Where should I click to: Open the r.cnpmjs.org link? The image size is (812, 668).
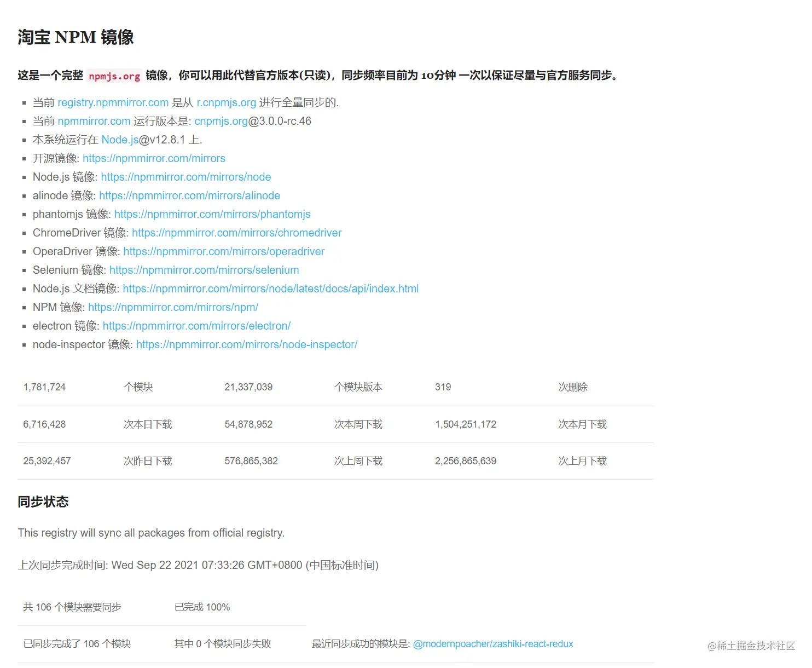pyautogui.click(x=227, y=102)
